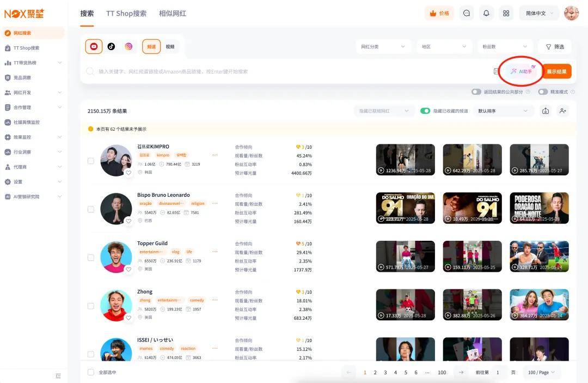This screenshot has height=383, width=588.
Task: Click the AI助手 button
Action: pos(522,71)
